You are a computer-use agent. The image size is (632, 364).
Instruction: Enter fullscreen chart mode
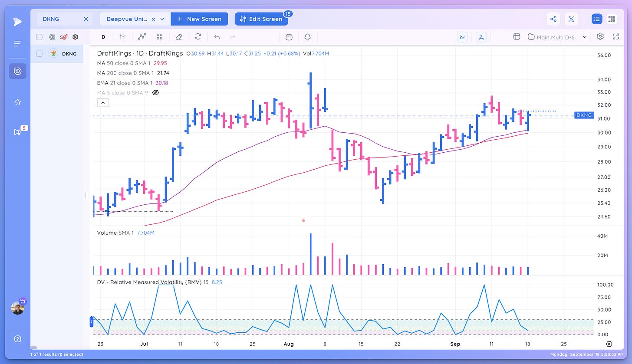pos(616,36)
